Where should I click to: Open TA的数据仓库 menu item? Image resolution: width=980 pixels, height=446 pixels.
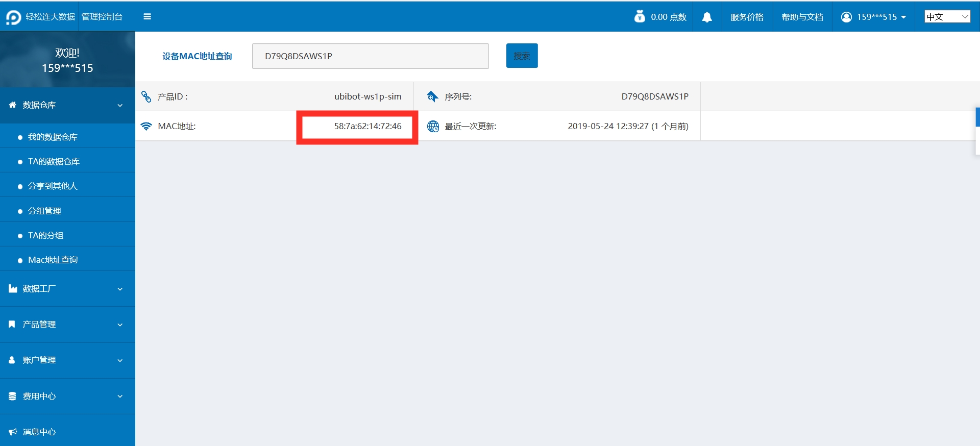(67, 161)
